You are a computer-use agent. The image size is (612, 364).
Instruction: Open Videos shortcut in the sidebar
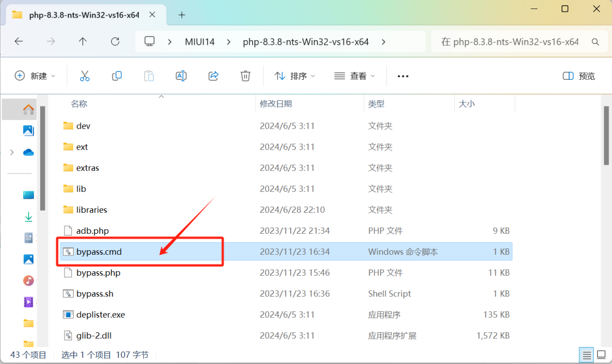point(28,302)
